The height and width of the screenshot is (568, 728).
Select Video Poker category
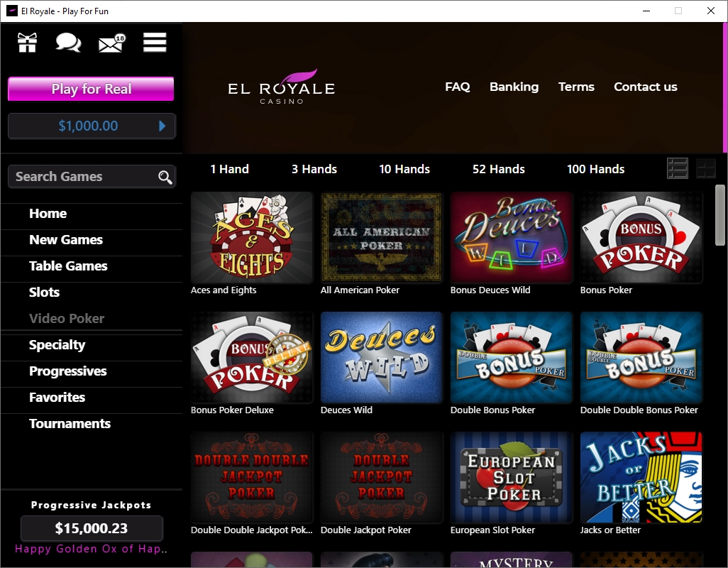67,319
